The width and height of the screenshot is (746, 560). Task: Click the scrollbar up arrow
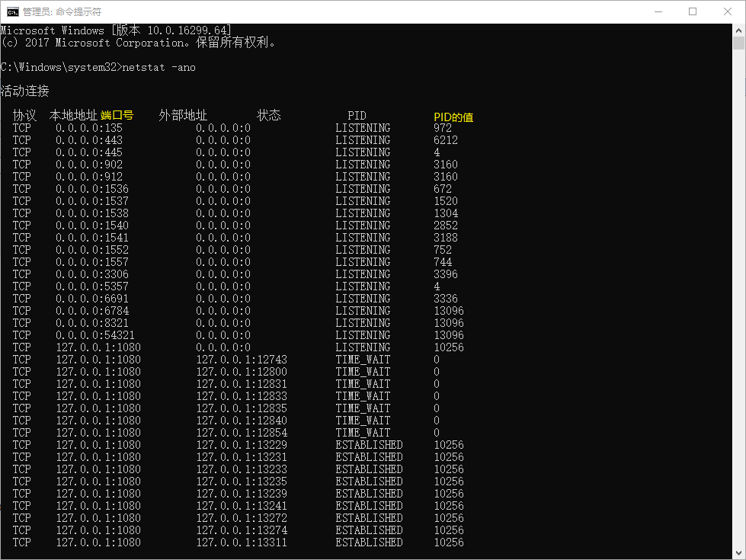pos(738,31)
